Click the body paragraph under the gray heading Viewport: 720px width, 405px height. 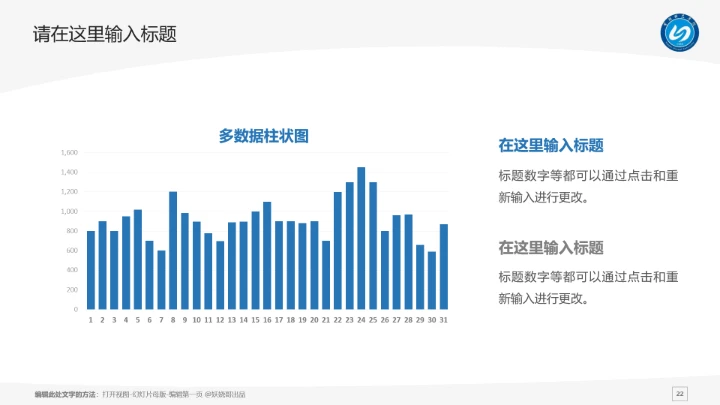click(588, 288)
